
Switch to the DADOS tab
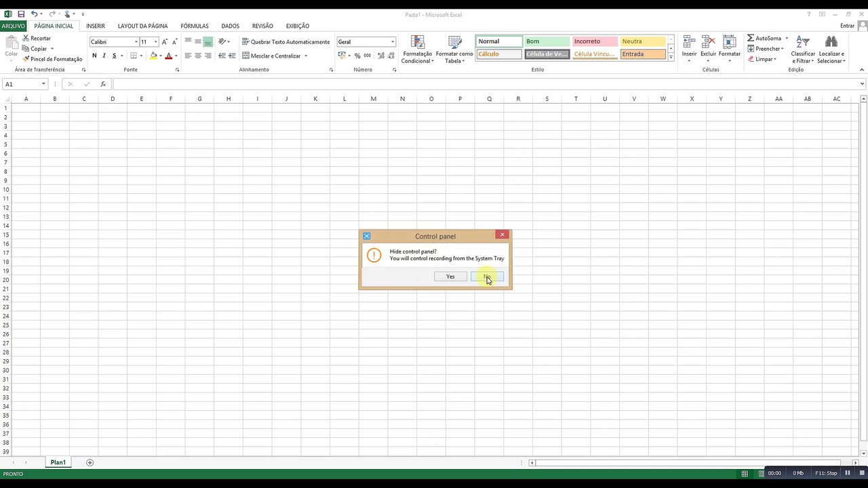pos(231,26)
